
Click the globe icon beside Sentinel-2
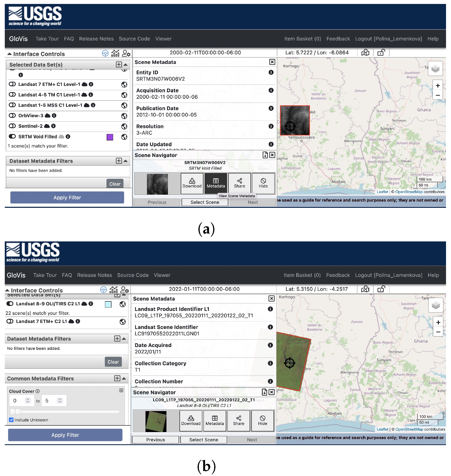point(124,126)
